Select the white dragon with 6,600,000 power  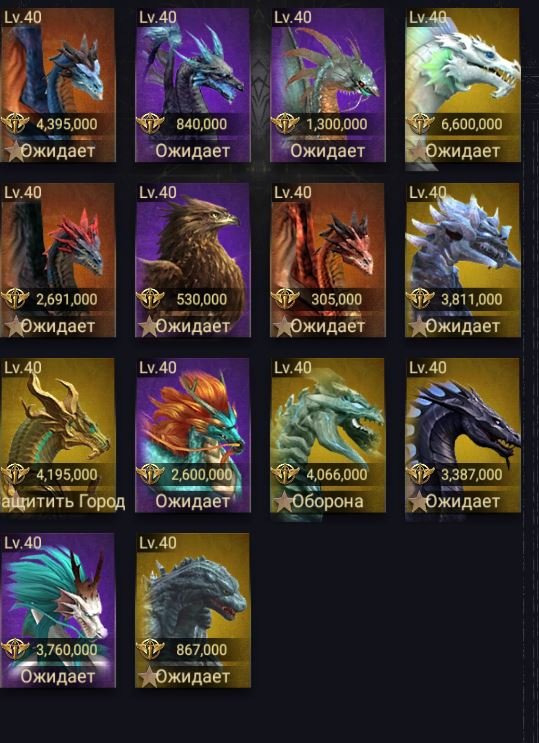[x=463, y=85]
